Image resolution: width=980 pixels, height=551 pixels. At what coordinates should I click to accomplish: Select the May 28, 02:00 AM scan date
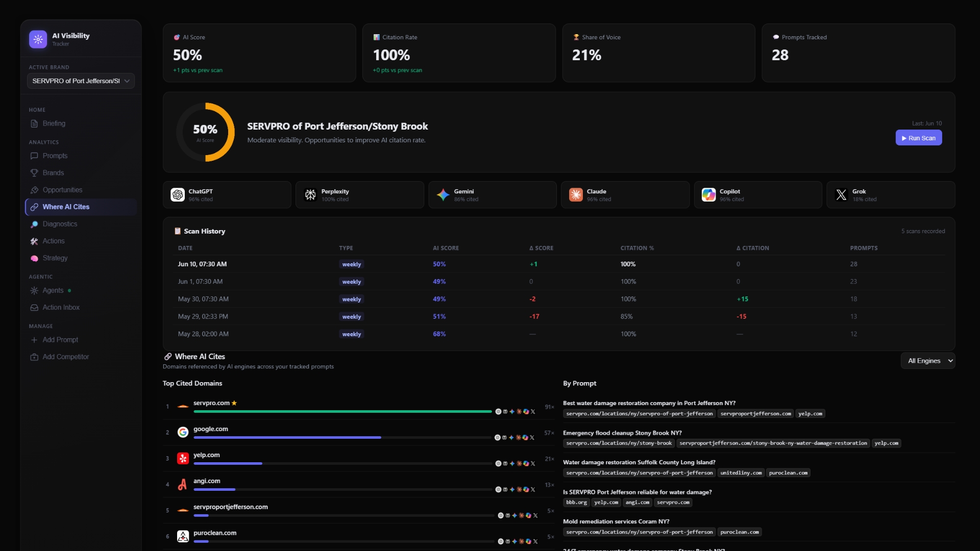[x=203, y=334]
